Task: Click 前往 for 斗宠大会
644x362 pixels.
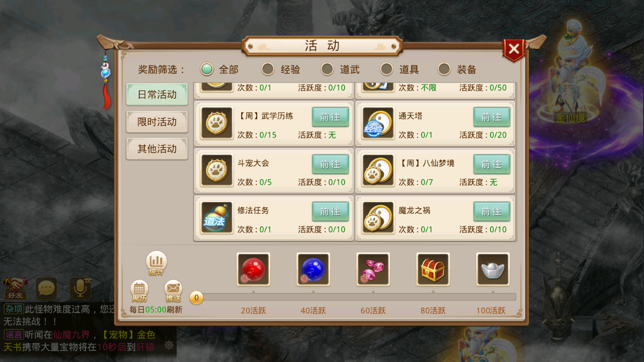Action: tap(330, 164)
